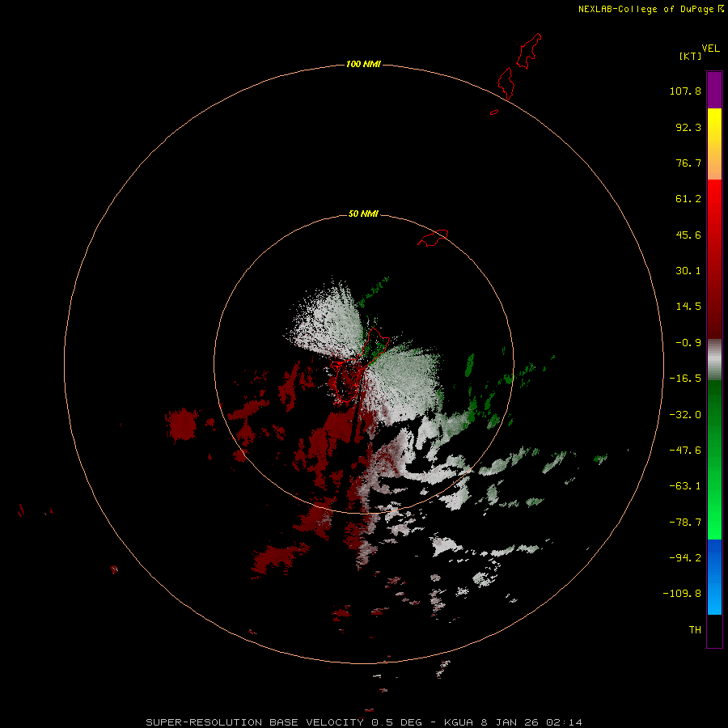The height and width of the screenshot is (728, 728).
Task: Click the 107.8 legend value
Action: point(685,91)
